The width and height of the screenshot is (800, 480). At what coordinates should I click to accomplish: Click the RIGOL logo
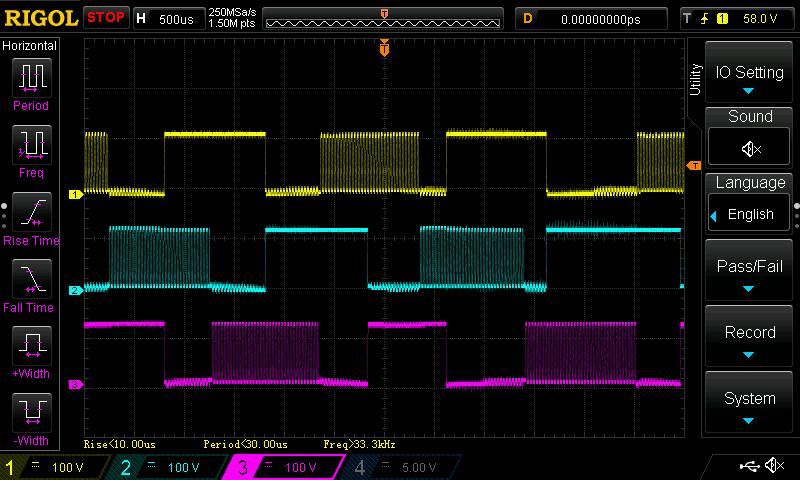pyautogui.click(x=41, y=18)
